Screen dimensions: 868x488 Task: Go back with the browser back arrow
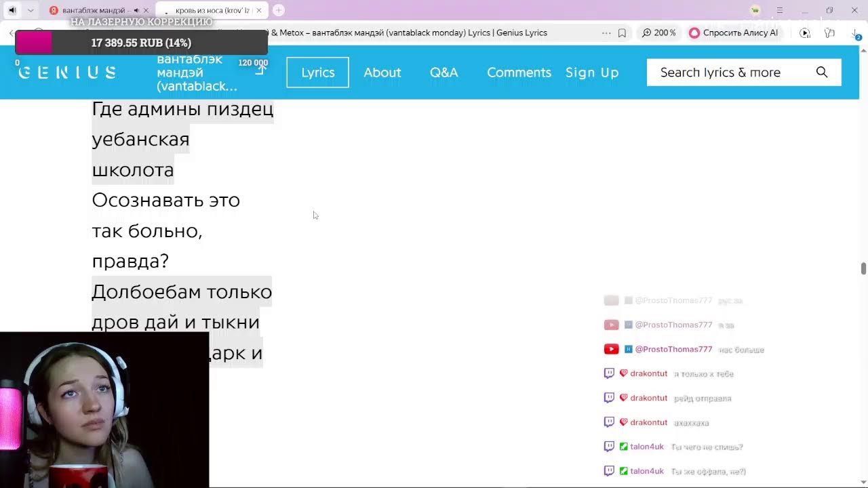(12, 33)
